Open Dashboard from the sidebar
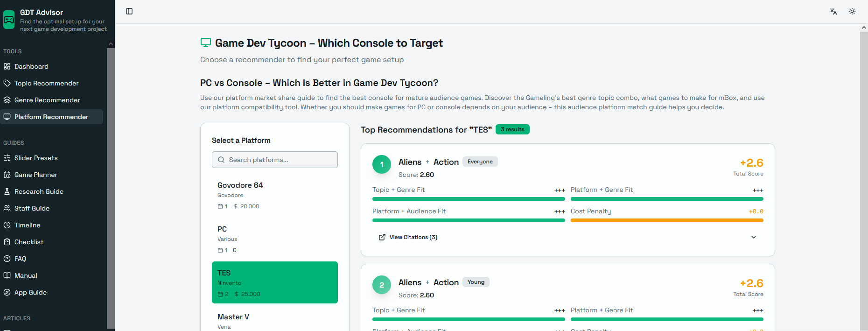868x331 pixels. click(x=31, y=66)
